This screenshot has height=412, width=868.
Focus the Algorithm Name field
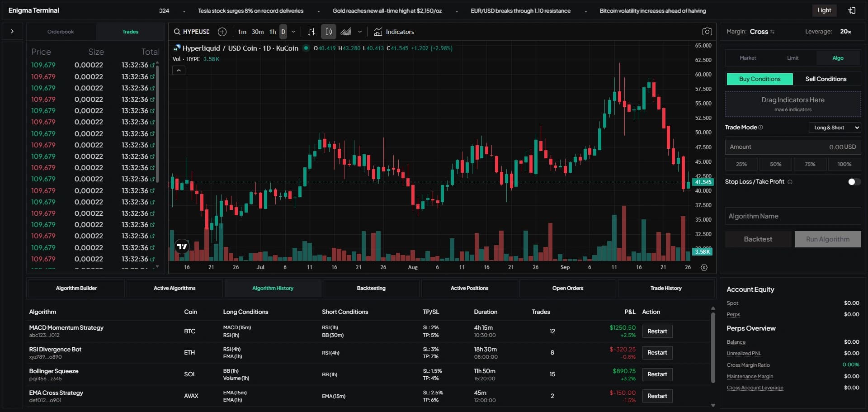(793, 216)
